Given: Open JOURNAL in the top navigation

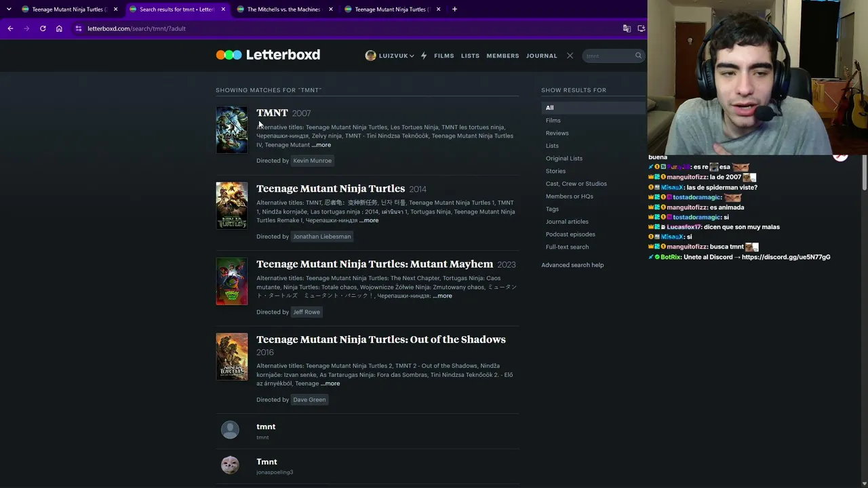Looking at the screenshot, I should [x=542, y=56].
